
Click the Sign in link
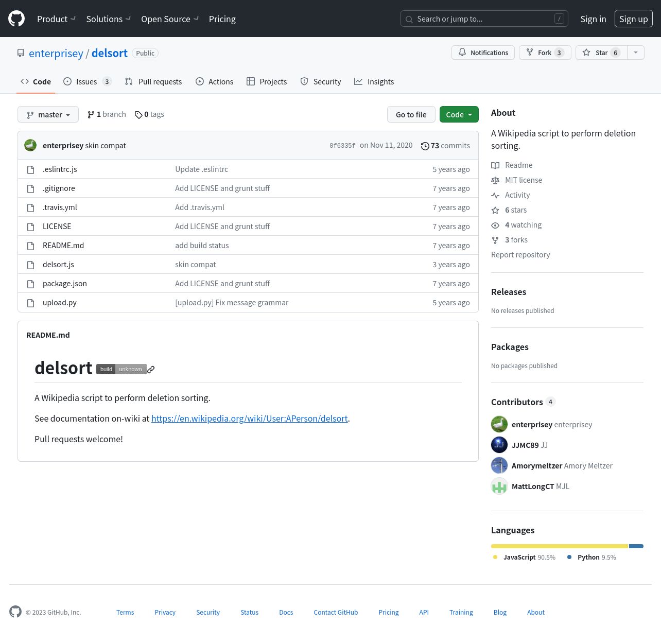593,19
